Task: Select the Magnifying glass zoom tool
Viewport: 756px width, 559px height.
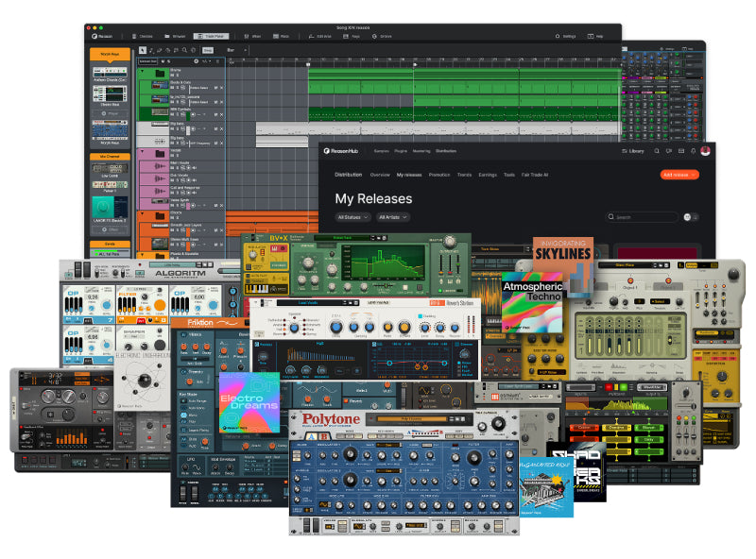Action: point(184,50)
